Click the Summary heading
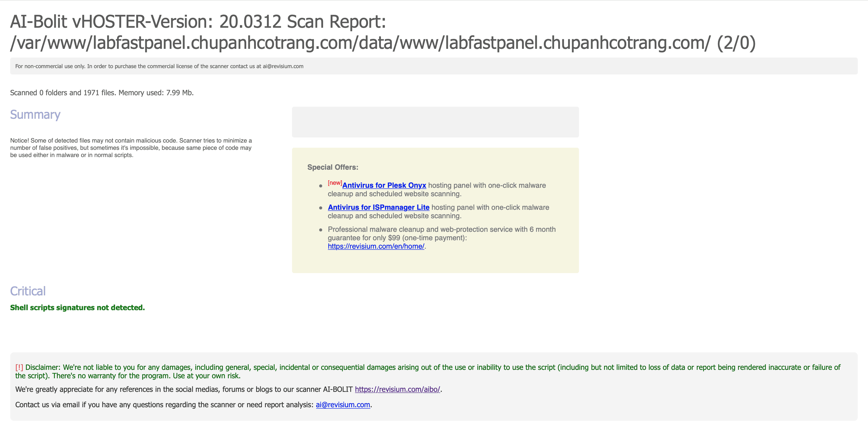 click(35, 115)
